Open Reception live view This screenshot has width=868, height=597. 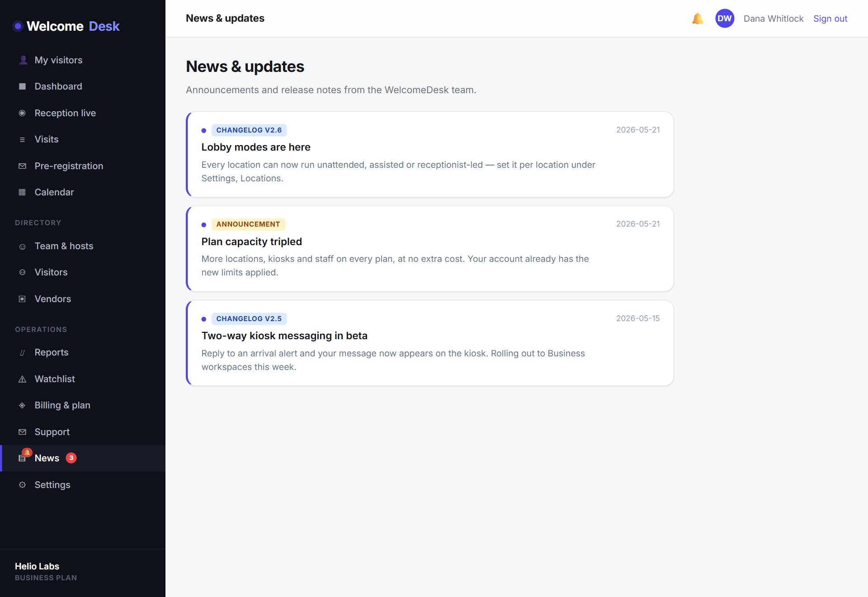coord(83,113)
